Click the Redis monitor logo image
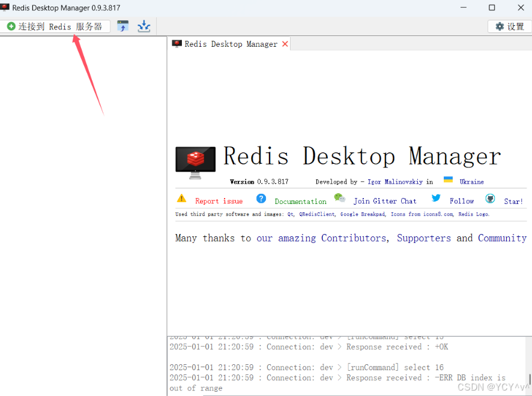The image size is (532, 396). (x=195, y=163)
